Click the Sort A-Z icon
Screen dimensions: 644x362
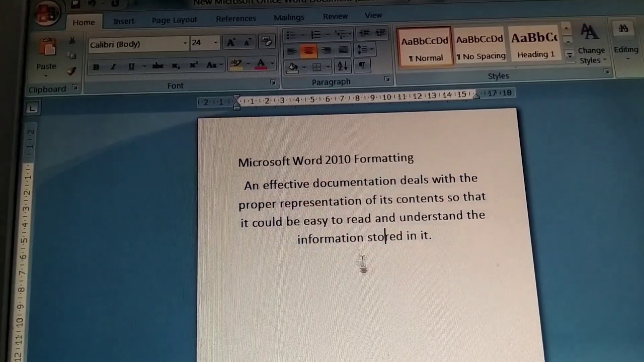[342, 66]
